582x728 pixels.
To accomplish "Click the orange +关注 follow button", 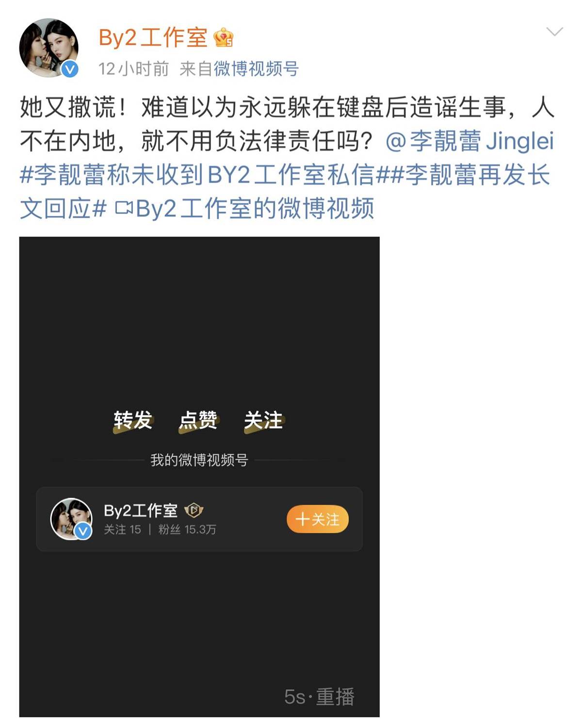I will coord(318,519).
